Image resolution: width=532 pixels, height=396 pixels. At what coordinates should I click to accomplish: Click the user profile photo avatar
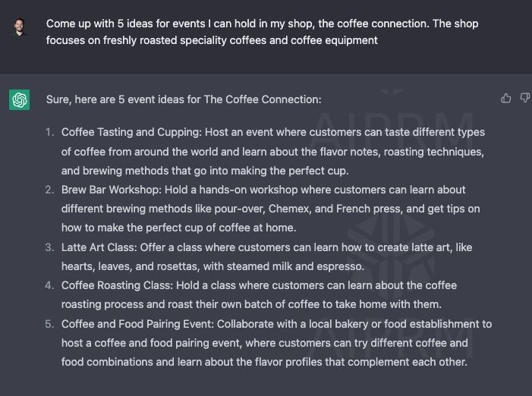coord(20,28)
